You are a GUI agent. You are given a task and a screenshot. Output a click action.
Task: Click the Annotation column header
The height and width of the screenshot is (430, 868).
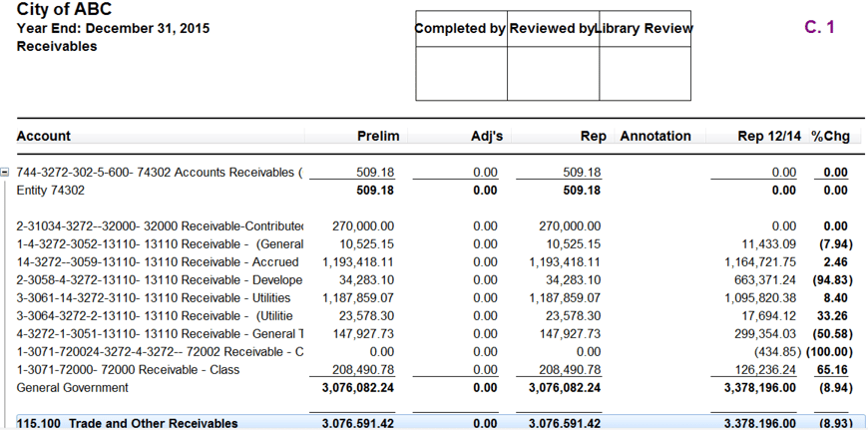coord(654,136)
